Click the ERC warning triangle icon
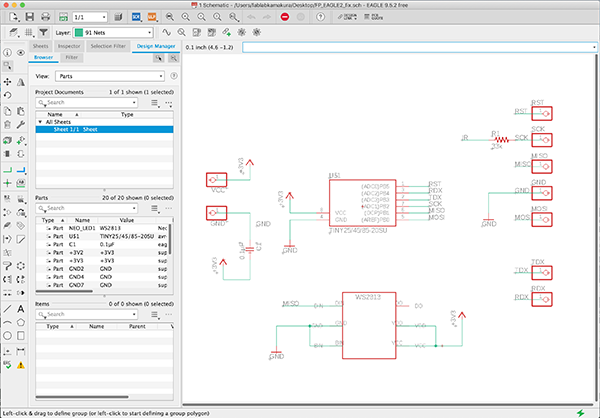Screen dimensions: 600x418 click(x=21, y=365)
